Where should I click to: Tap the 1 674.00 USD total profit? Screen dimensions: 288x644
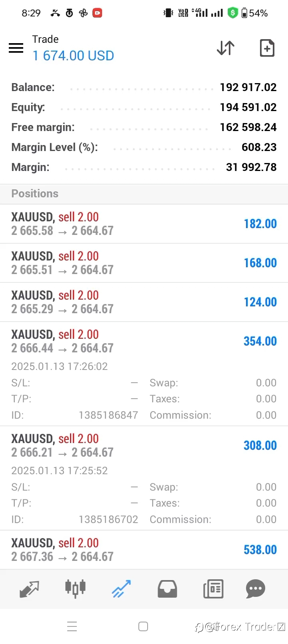tap(73, 56)
